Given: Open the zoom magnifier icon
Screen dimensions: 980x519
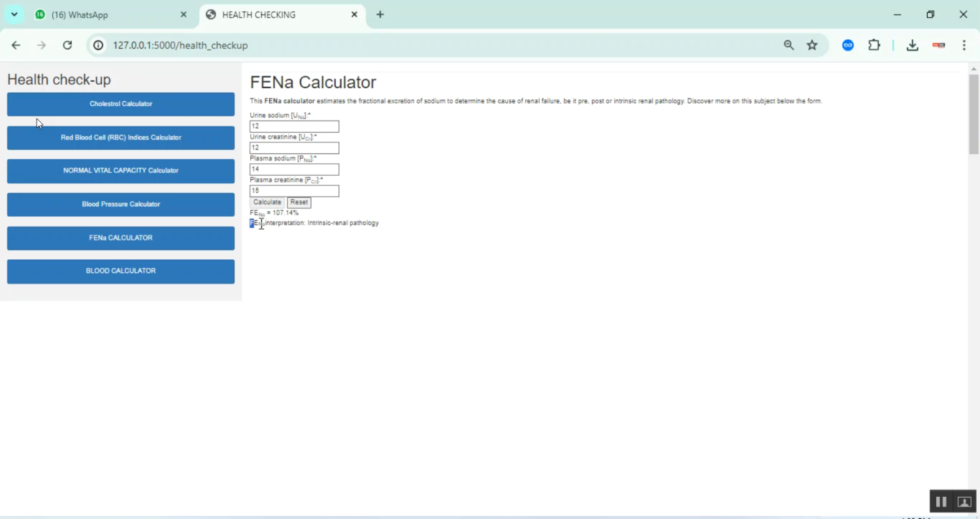Looking at the screenshot, I should pos(789,45).
